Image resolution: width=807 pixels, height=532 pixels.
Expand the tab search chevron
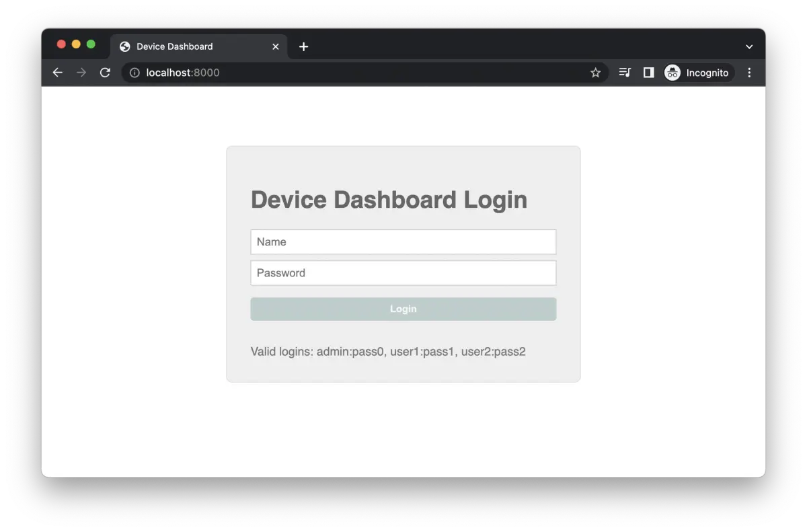749,47
